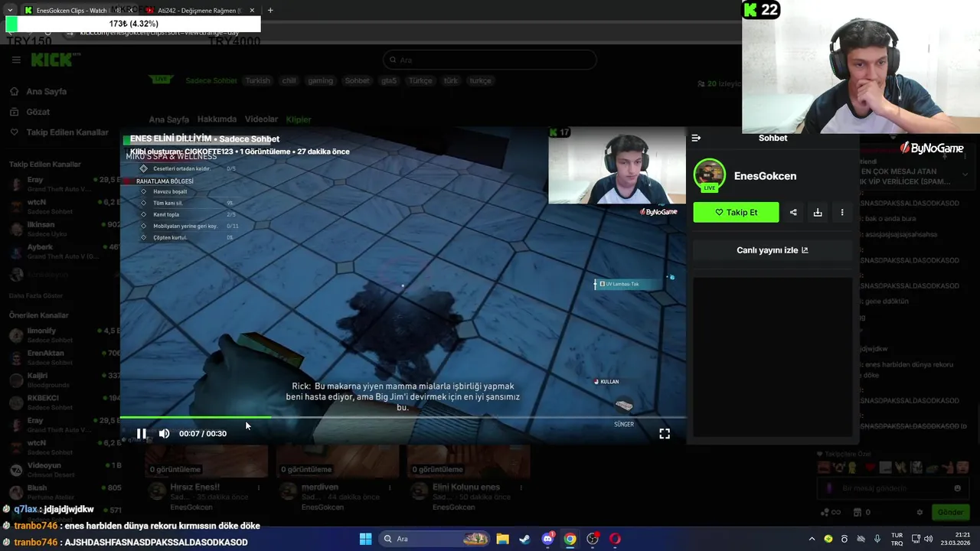The height and width of the screenshot is (551, 980).
Task: Open the clip more options menu
Action: pos(842,212)
